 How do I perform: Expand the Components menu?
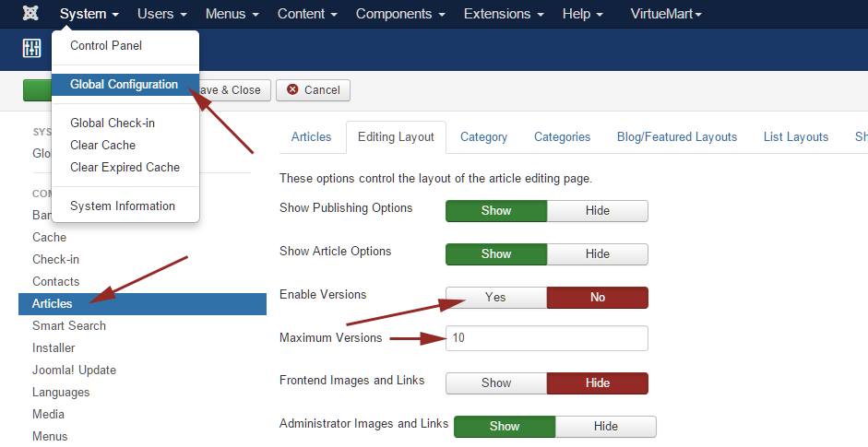click(400, 14)
